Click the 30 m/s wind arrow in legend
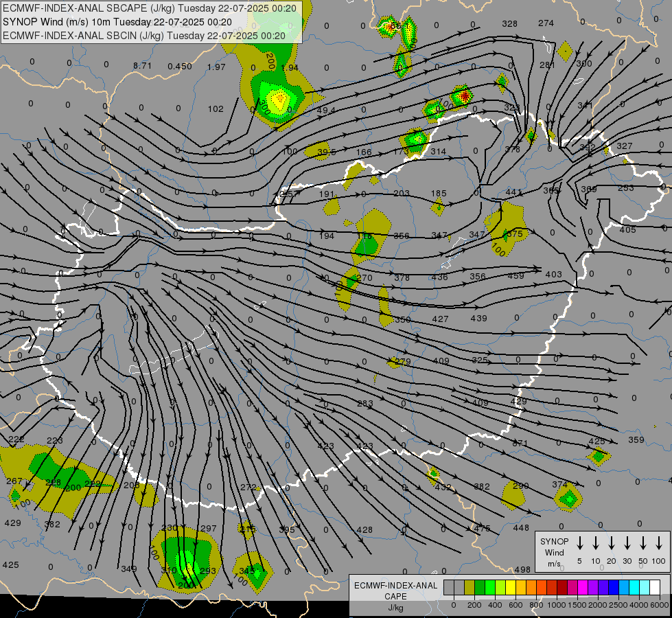Image resolution: width=672 pixels, height=618 pixels. [x=627, y=543]
